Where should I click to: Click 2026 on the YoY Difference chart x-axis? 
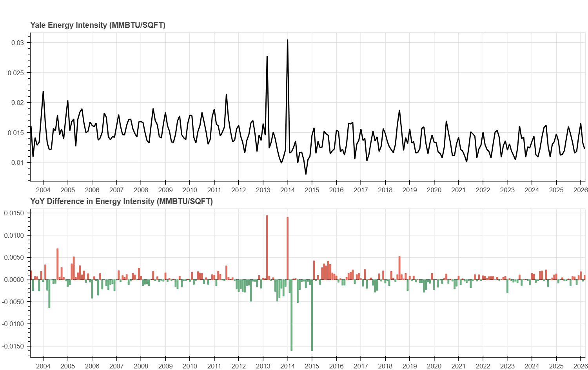click(581, 366)
